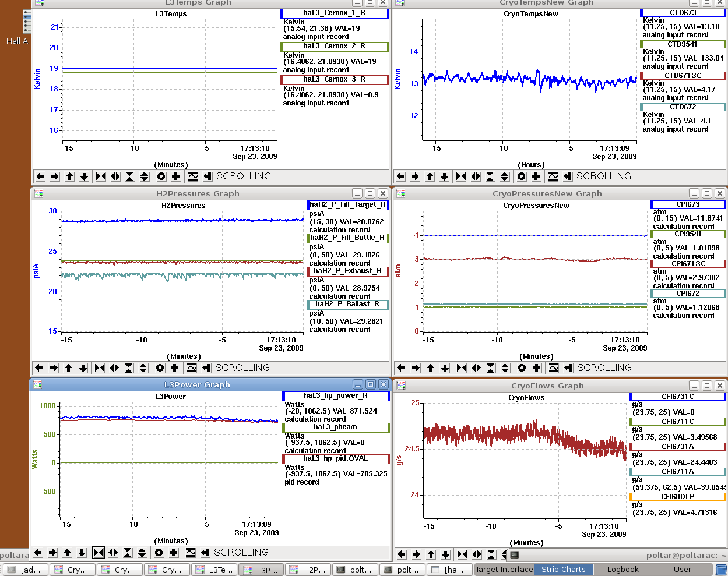Select the haL3_Cernox_2_R curve legend
Viewport: 728px width, 576px height.
point(335,47)
